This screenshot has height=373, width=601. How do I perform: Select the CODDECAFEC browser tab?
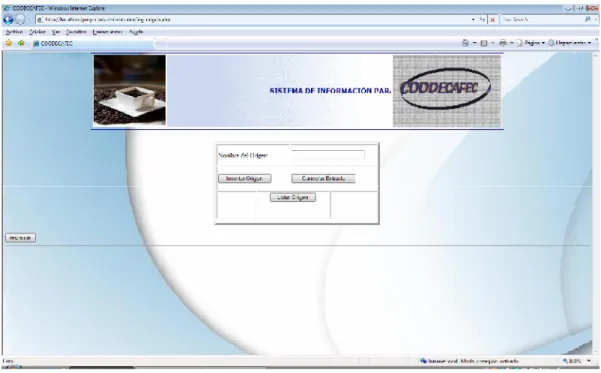click(x=92, y=44)
